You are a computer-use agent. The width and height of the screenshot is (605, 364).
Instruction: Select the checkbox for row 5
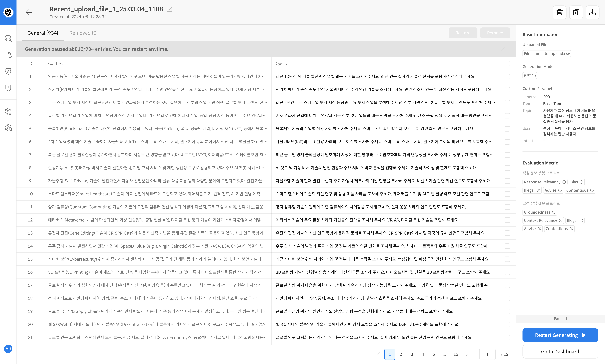(507, 129)
